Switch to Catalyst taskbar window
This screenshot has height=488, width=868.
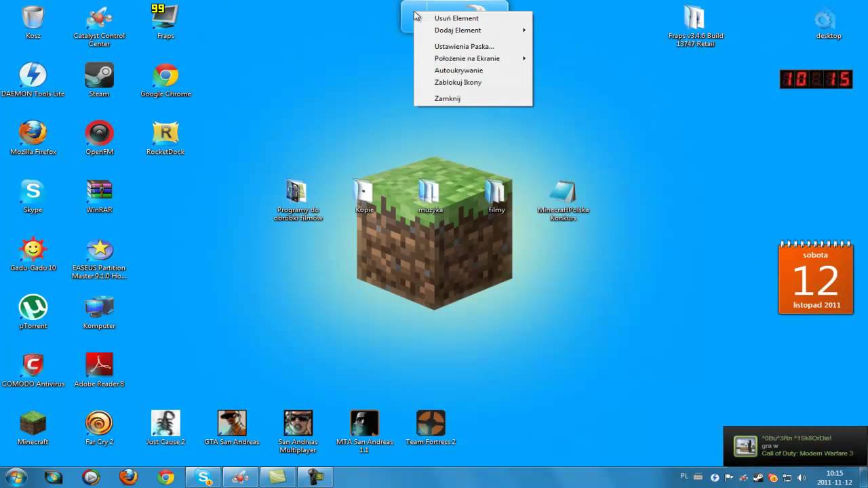pyautogui.click(x=240, y=477)
